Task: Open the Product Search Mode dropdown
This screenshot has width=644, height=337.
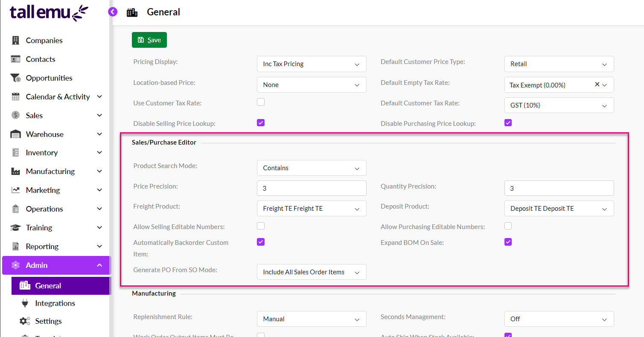Action: pyautogui.click(x=312, y=168)
